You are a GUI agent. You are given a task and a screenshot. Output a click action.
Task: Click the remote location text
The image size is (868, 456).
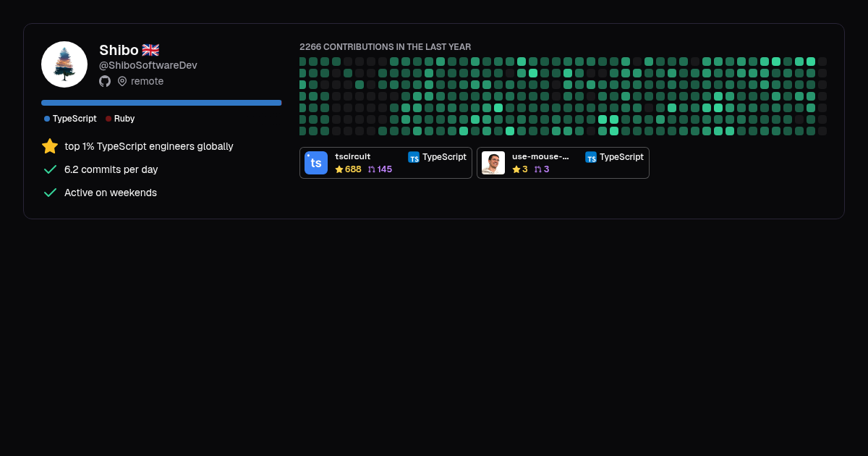(148, 81)
